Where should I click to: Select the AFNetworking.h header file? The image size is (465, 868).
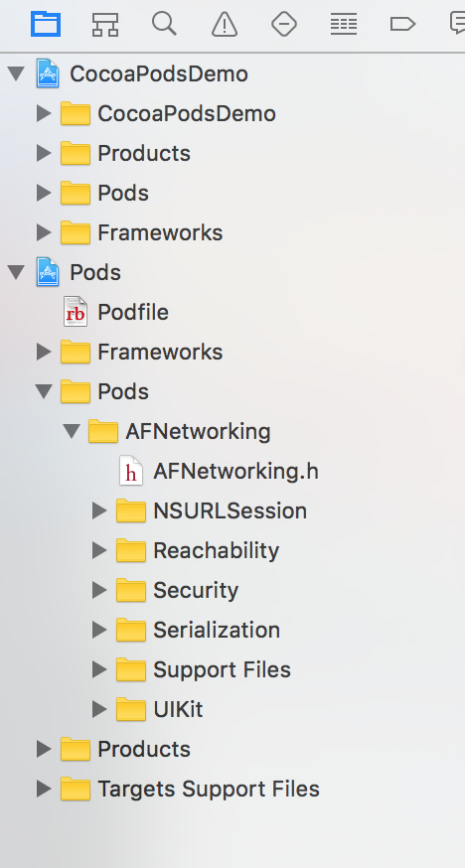[219, 471]
